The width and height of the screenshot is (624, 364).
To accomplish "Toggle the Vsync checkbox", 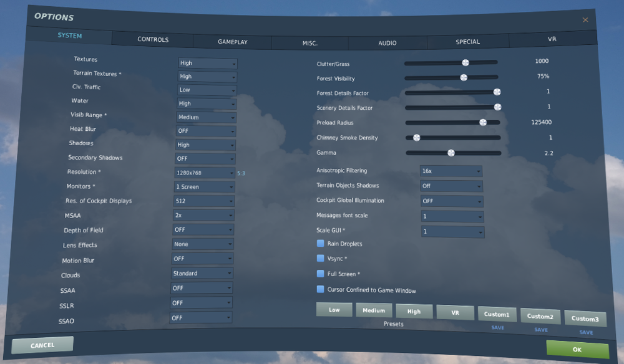I will [320, 258].
